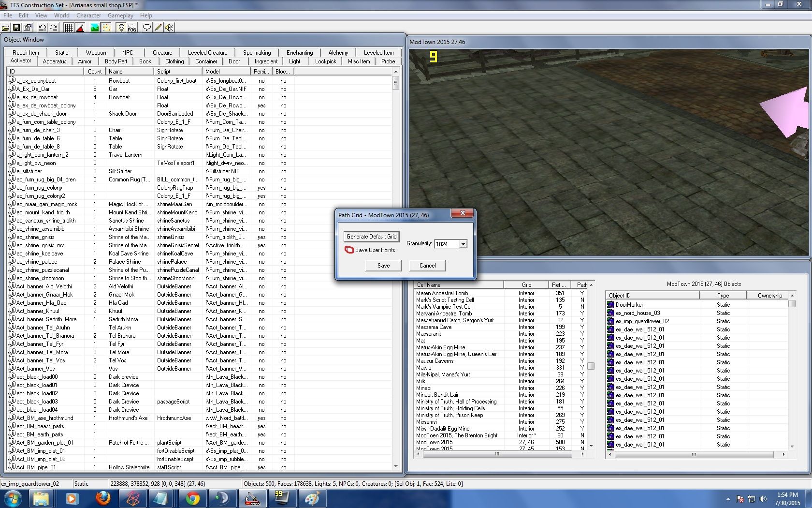
Task: Click Save in Path Grid dialog
Action: [383, 266]
